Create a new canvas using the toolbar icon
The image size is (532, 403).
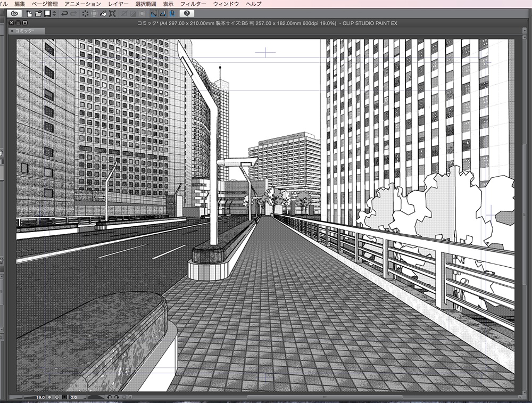(29, 14)
